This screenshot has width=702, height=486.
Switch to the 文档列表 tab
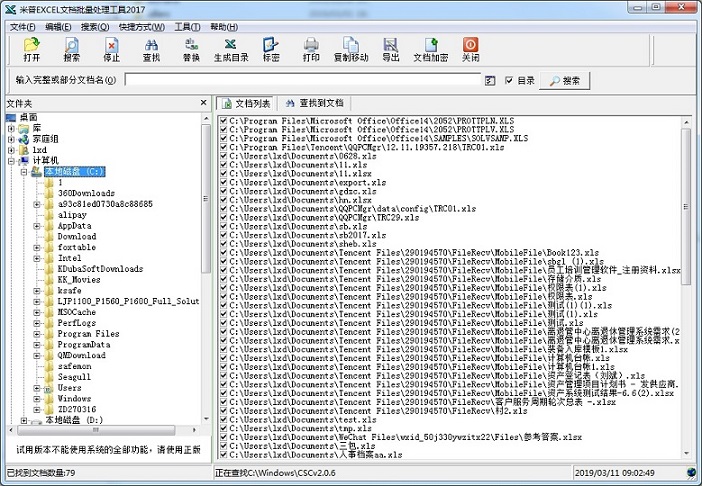pyautogui.click(x=246, y=103)
